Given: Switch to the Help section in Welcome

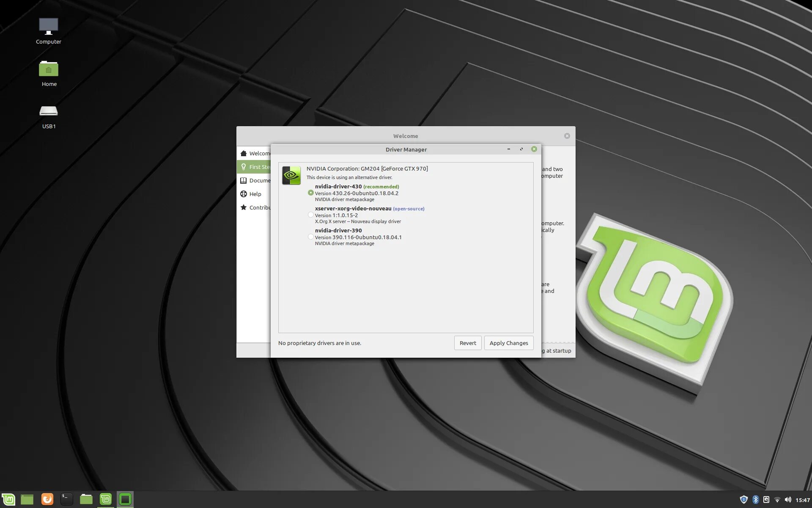Looking at the screenshot, I should (x=255, y=194).
